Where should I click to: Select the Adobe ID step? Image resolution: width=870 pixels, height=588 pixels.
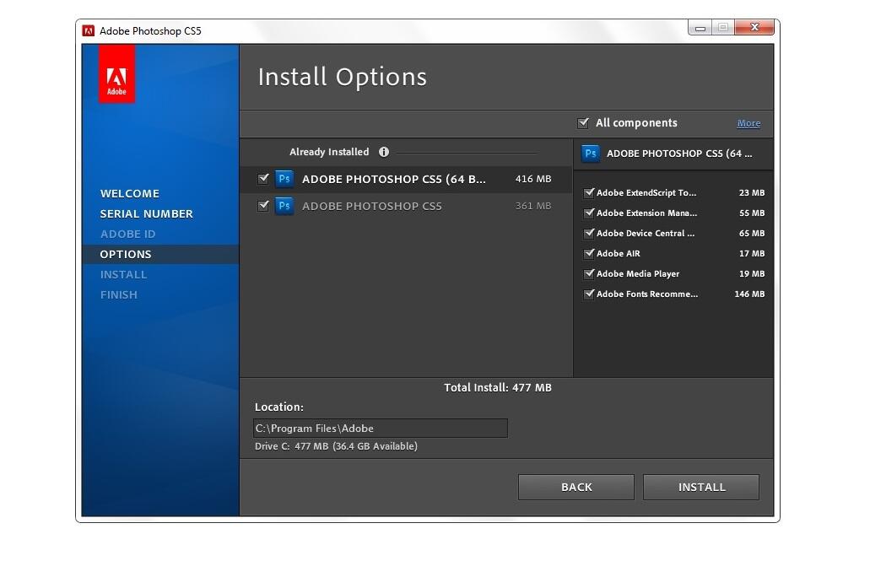(127, 234)
